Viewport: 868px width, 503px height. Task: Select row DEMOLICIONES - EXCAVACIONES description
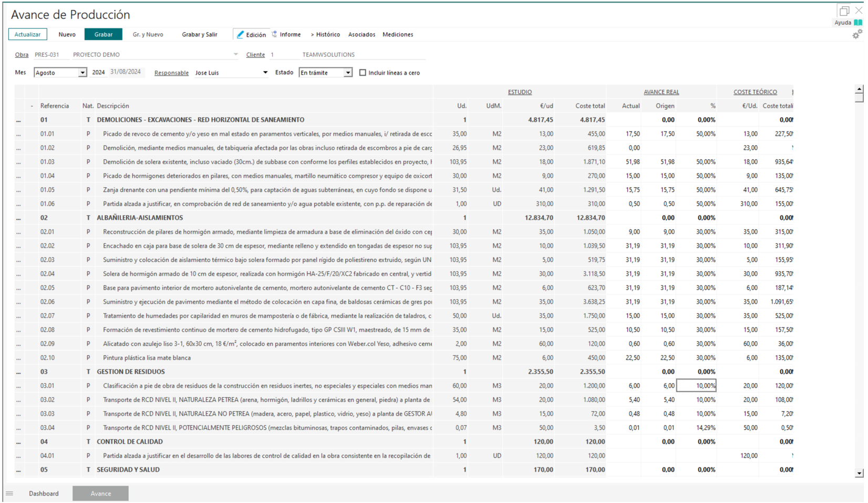[x=200, y=120]
